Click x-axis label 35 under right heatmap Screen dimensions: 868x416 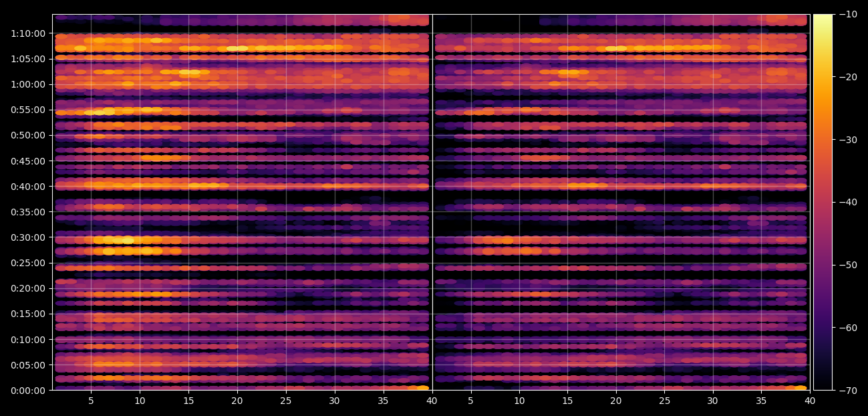[x=761, y=401]
